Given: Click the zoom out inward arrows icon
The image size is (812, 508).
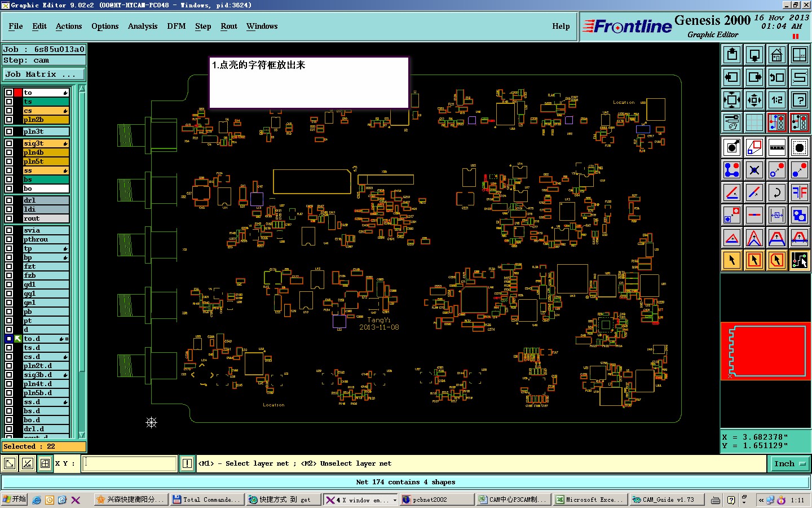Looking at the screenshot, I should 754,100.
